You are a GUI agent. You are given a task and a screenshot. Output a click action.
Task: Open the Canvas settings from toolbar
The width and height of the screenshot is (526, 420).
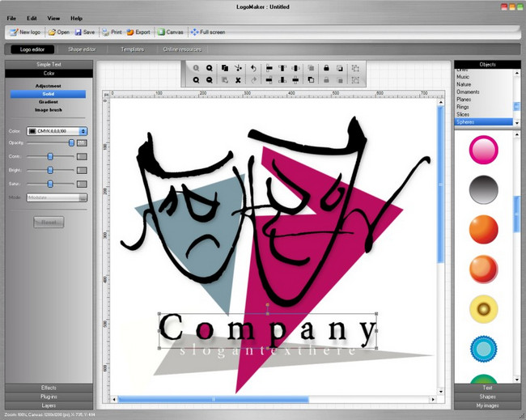(x=171, y=32)
